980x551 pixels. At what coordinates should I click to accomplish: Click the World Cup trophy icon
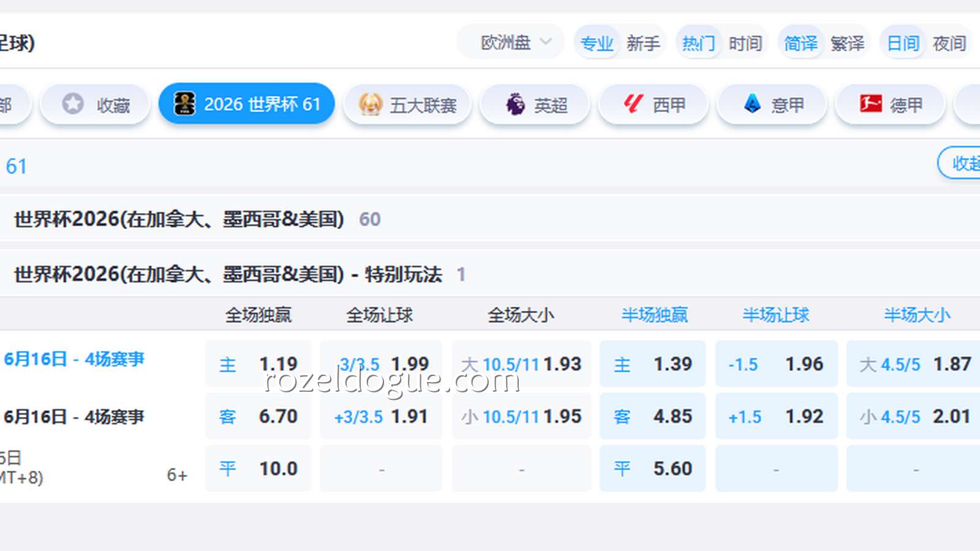point(184,104)
